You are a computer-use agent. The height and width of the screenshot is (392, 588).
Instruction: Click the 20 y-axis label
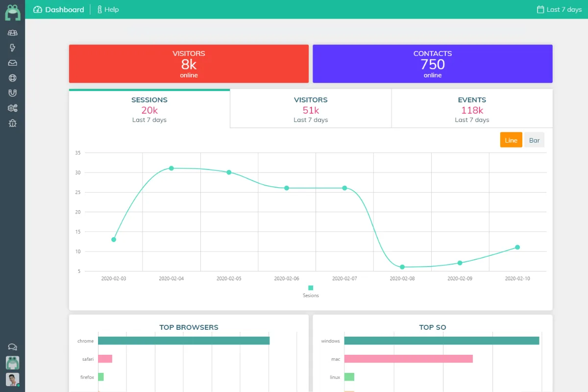pos(78,212)
